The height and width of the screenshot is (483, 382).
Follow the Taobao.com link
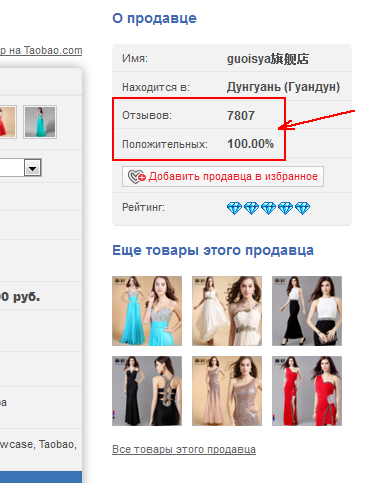[41, 50]
